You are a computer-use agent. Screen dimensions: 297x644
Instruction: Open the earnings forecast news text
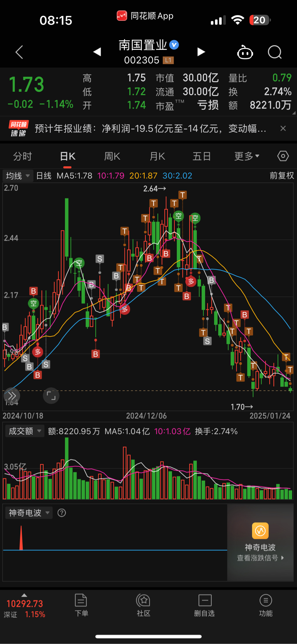[150, 128]
